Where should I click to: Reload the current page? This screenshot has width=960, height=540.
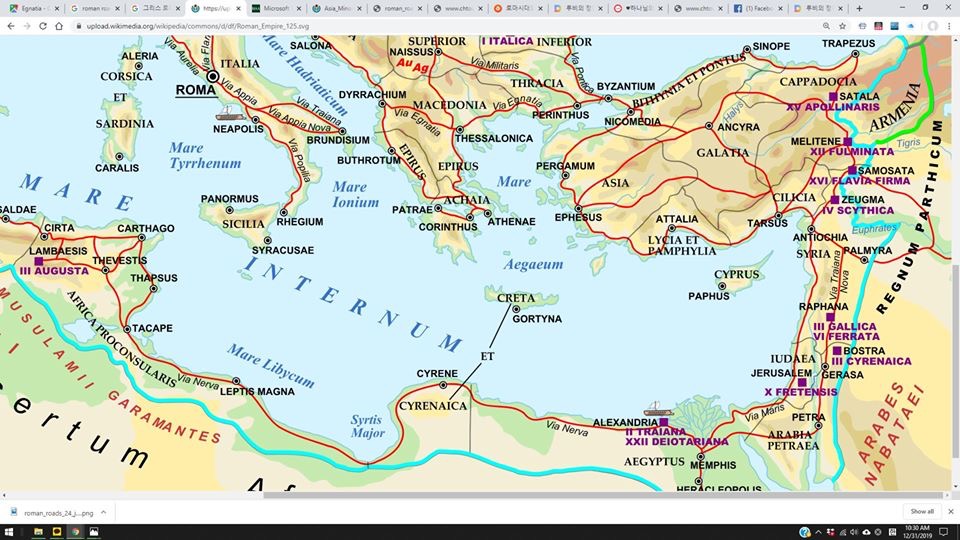[x=43, y=26]
